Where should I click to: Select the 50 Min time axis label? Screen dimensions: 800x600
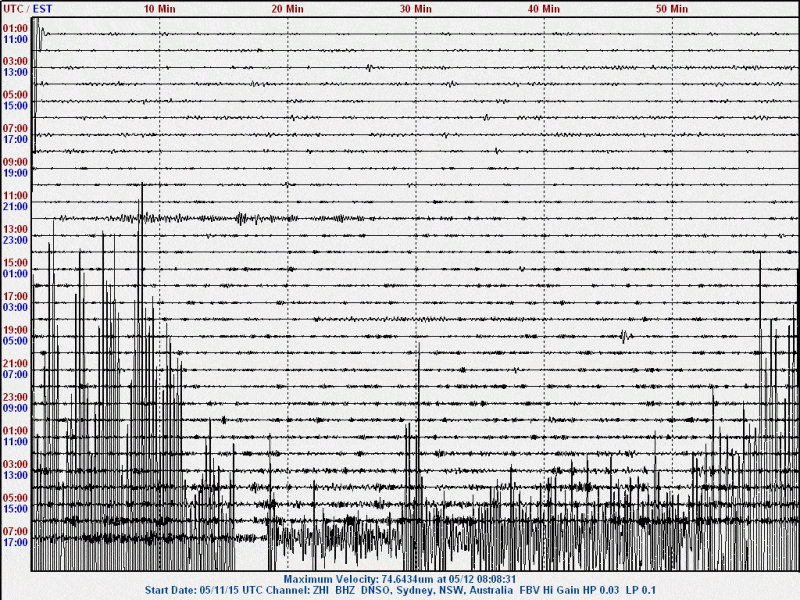tap(671, 9)
